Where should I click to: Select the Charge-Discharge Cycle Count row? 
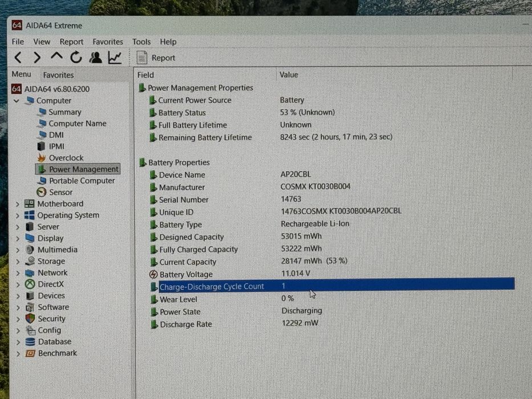tap(332, 286)
